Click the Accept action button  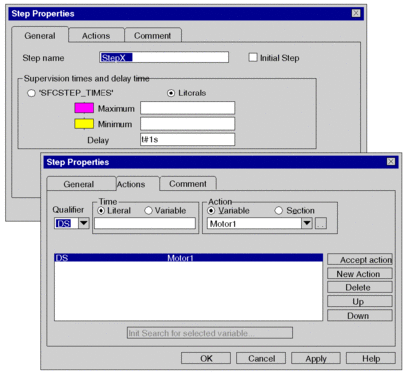pos(360,259)
